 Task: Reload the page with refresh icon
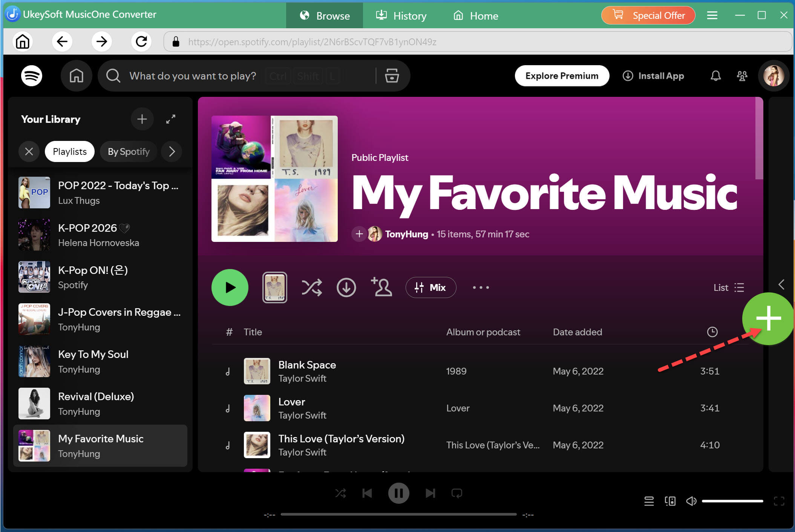[141, 41]
